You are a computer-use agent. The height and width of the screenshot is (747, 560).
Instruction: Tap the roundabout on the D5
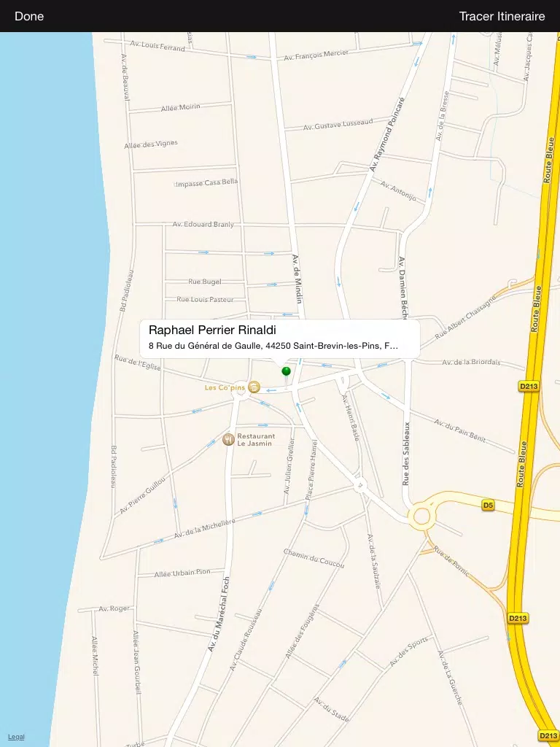pyautogui.click(x=421, y=516)
